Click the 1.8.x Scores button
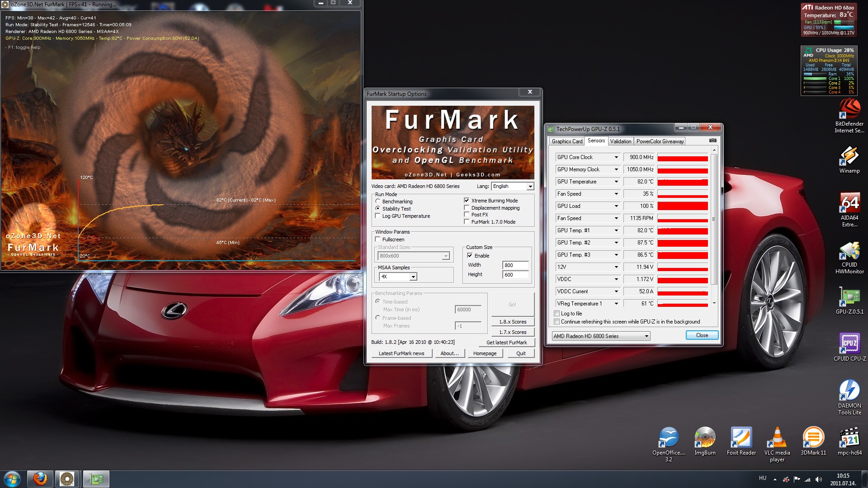Image resolution: width=868 pixels, height=488 pixels. click(513, 322)
